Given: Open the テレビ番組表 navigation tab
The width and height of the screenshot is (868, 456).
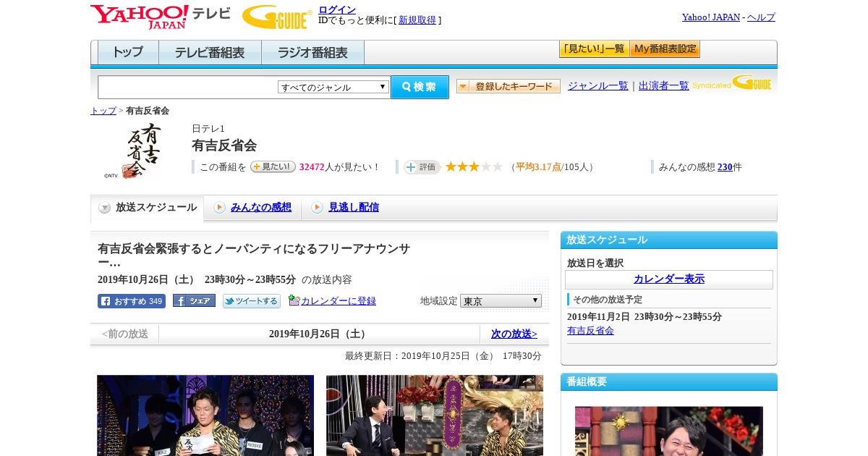Looking at the screenshot, I should pyautogui.click(x=210, y=53).
